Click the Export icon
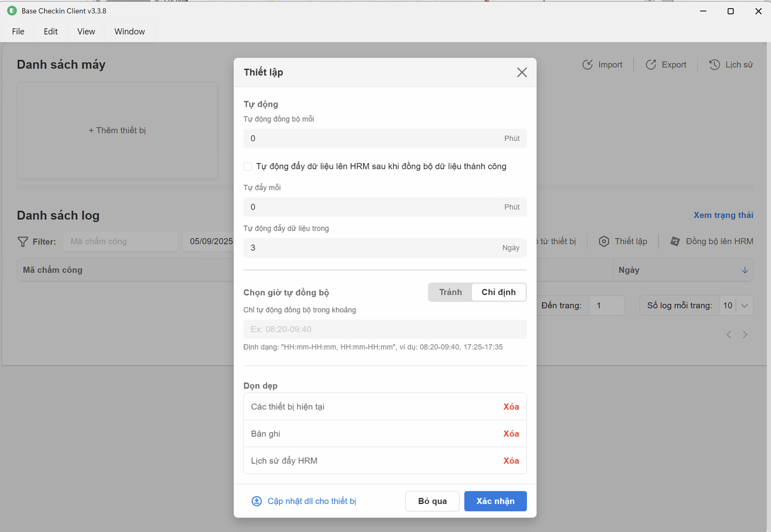This screenshot has height=532, width=771. point(651,65)
